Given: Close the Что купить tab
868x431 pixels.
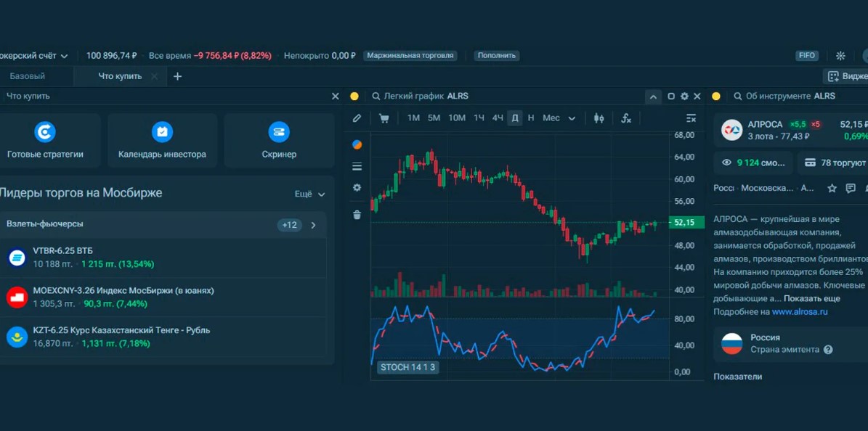Looking at the screenshot, I should tap(155, 76).
